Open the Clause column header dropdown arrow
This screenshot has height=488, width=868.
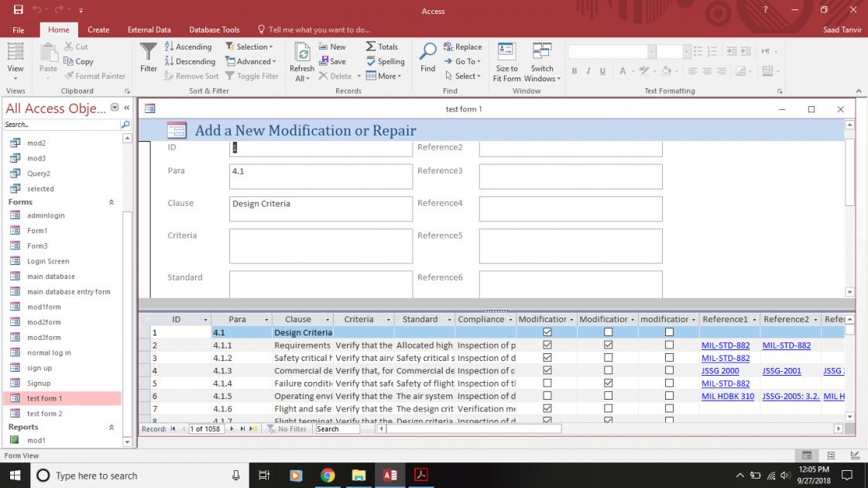pyautogui.click(x=327, y=319)
